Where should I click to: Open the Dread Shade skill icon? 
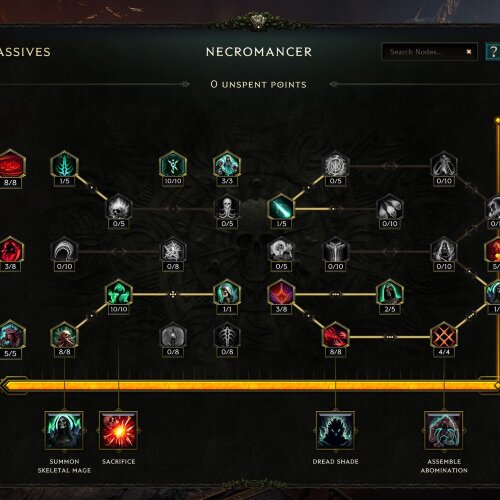[x=335, y=430]
